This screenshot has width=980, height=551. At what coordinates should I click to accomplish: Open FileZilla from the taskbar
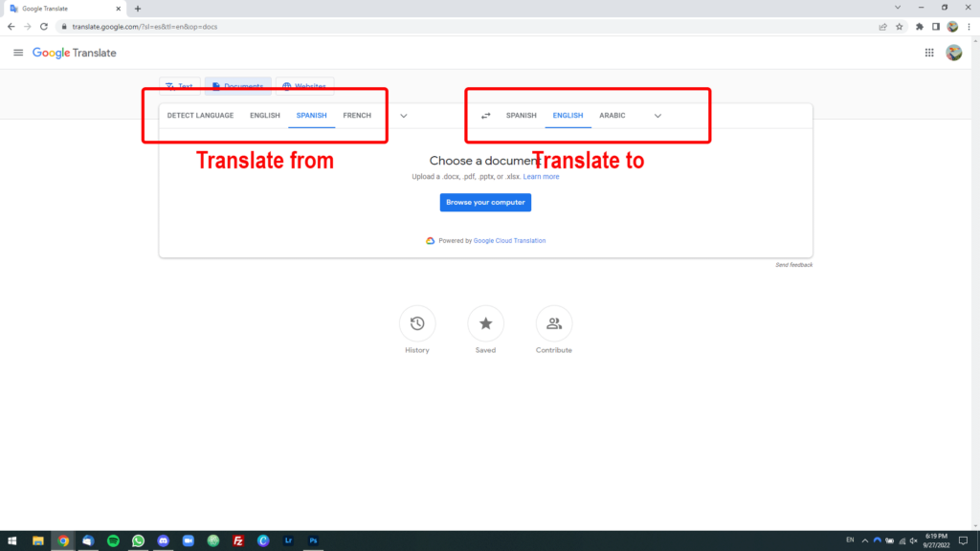(x=238, y=541)
